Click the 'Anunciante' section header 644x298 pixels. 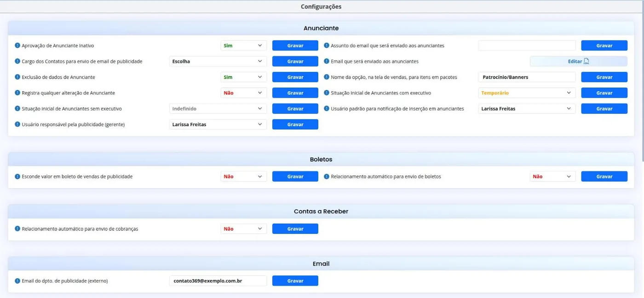pyautogui.click(x=321, y=28)
